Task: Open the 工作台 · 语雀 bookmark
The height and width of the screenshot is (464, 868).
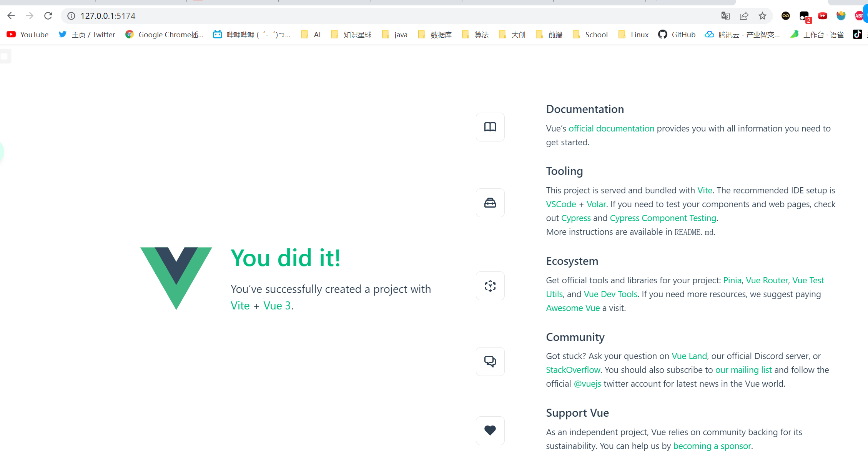Action: (x=817, y=35)
